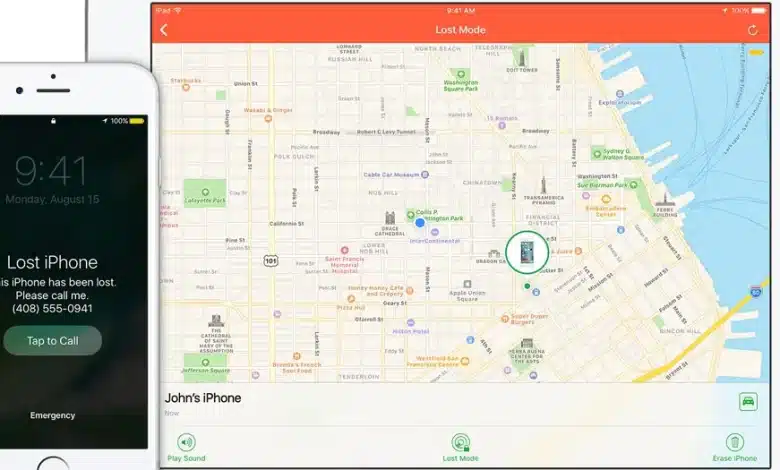Tap the Financial District label on the map

pos(543,220)
